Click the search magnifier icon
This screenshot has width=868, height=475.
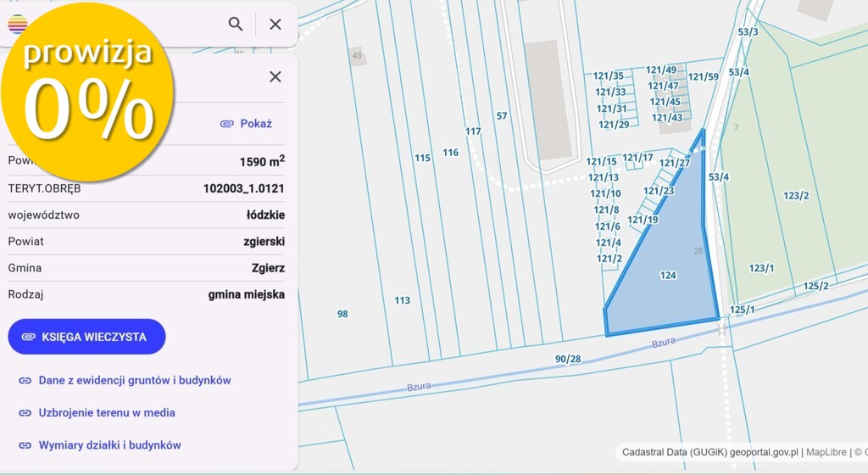236,24
